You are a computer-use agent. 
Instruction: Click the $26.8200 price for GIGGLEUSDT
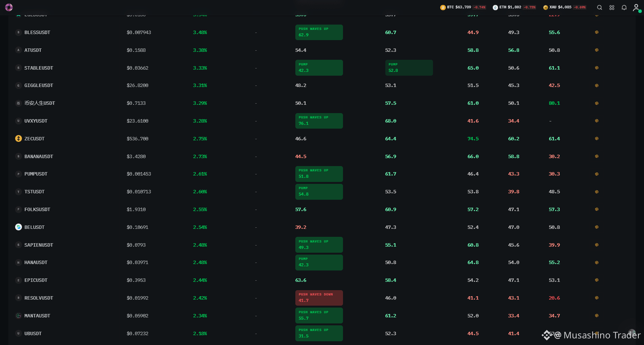[x=137, y=85]
